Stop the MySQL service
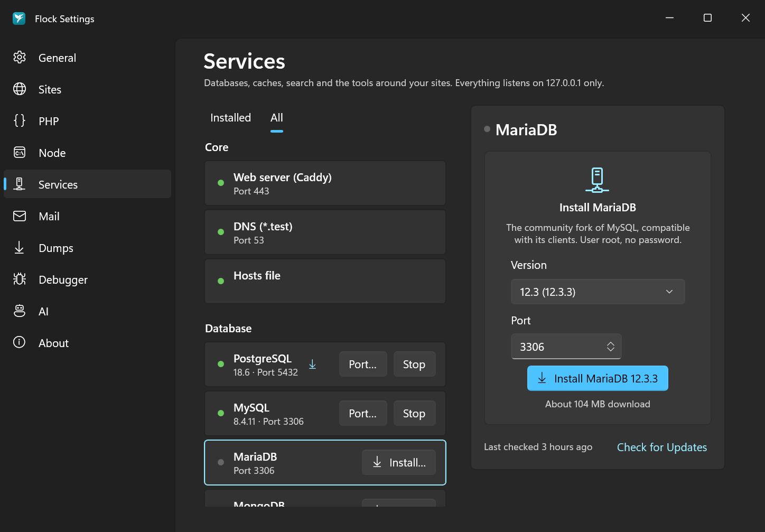The width and height of the screenshot is (765, 532). tap(414, 413)
